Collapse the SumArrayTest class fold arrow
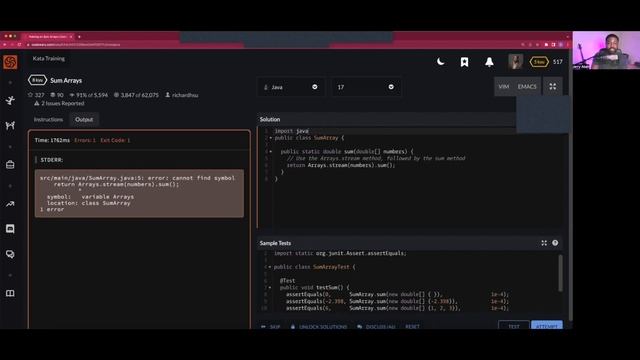The height and width of the screenshot is (360, 640). (x=269, y=267)
